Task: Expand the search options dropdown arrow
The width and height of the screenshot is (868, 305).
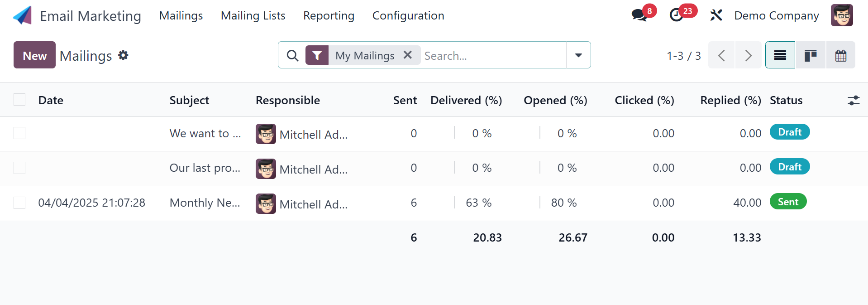Action: [x=578, y=55]
